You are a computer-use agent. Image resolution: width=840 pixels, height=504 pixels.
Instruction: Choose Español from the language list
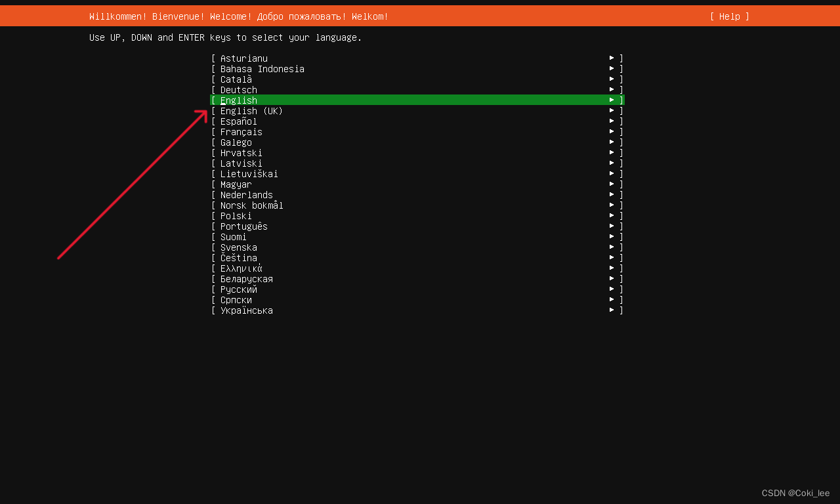pos(238,121)
